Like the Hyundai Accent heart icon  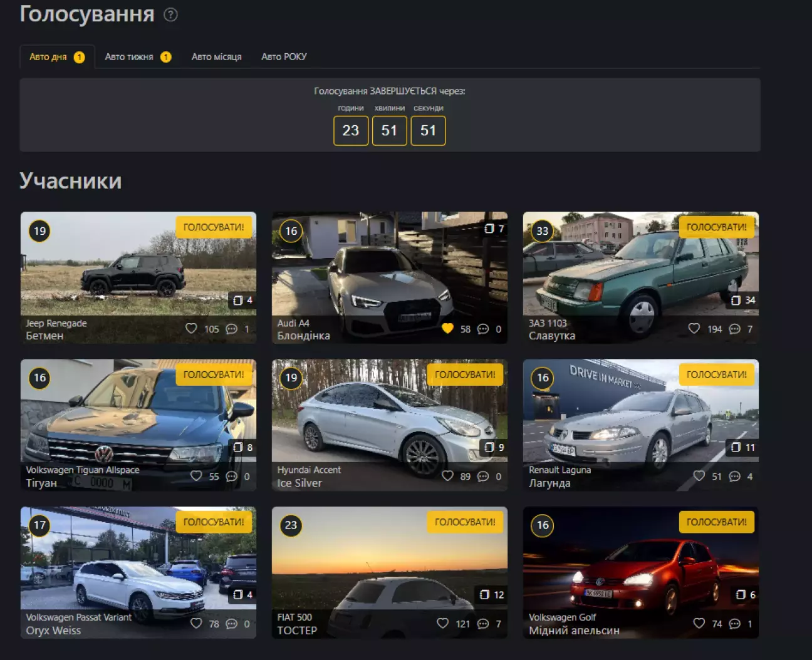[447, 476]
